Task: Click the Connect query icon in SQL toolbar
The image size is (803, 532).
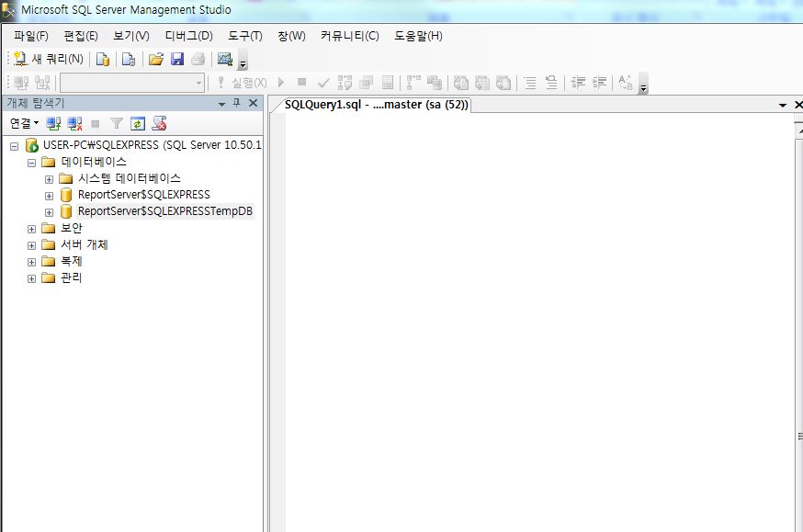Action: click(21, 83)
